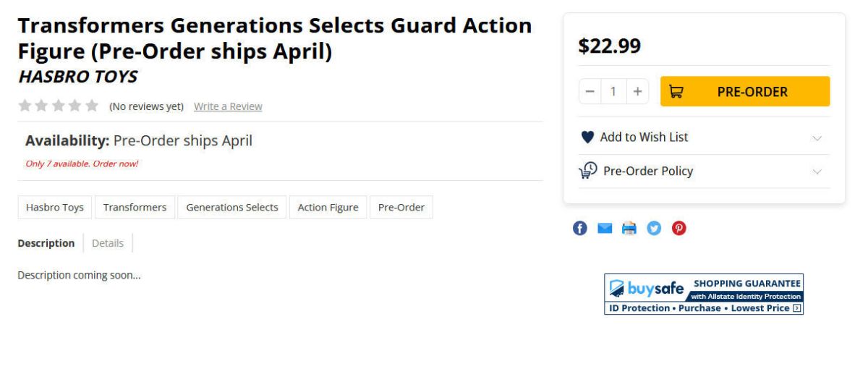Click the heart wish list icon
Screen dimensions: 868x369
tap(587, 137)
